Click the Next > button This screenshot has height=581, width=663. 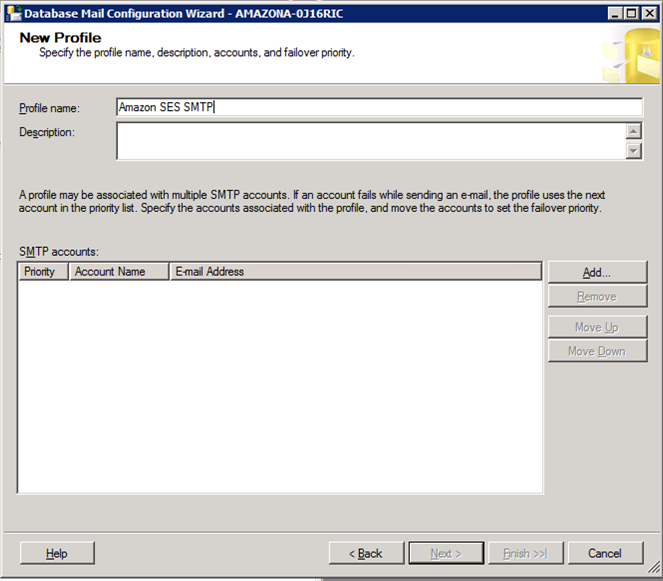click(446, 553)
